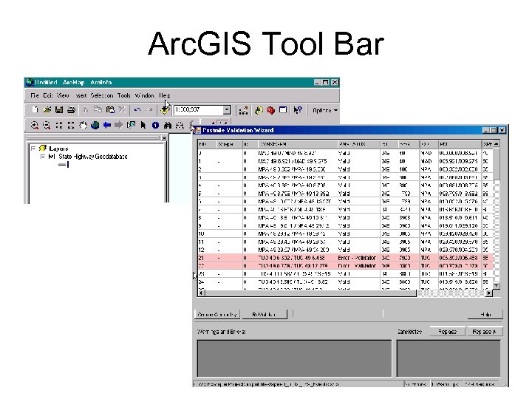Go back to previous extent blue arrow

(x=107, y=125)
